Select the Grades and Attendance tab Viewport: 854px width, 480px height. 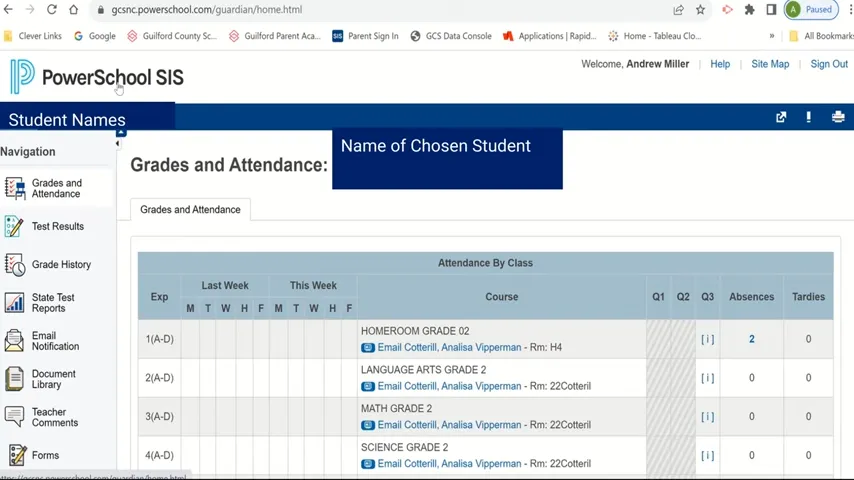pyautogui.click(x=190, y=210)
